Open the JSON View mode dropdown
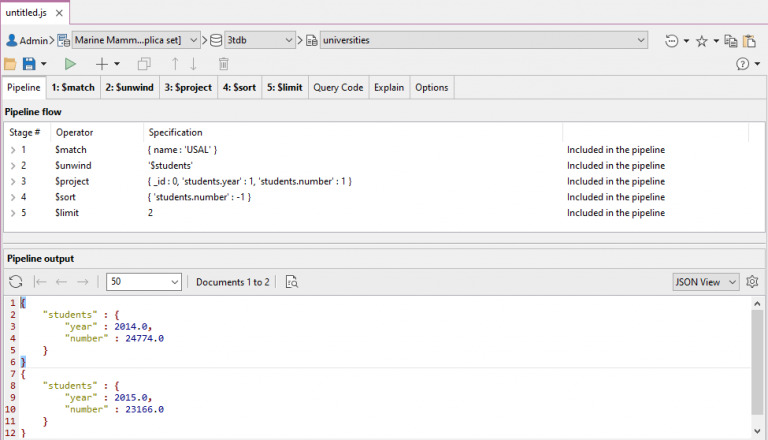 [x=705, y=282]
